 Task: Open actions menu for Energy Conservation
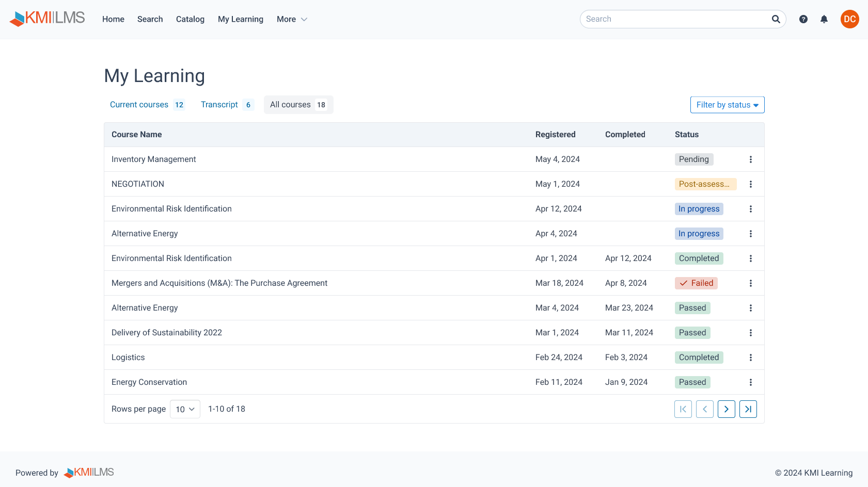pyautogui.click(x=751, y=382)
